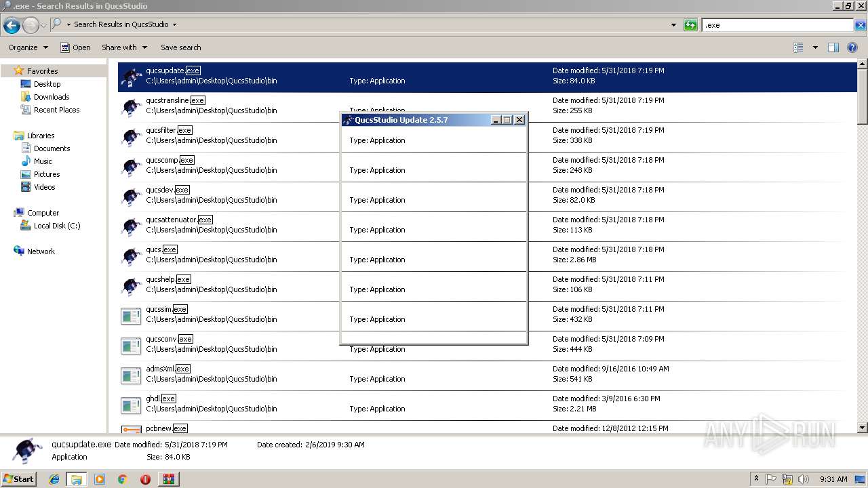Screen dimensions: 868x488
Task: Expand the Search Results in QucsStudio breadcrumb arrow
Action: [x=174, y=24]
